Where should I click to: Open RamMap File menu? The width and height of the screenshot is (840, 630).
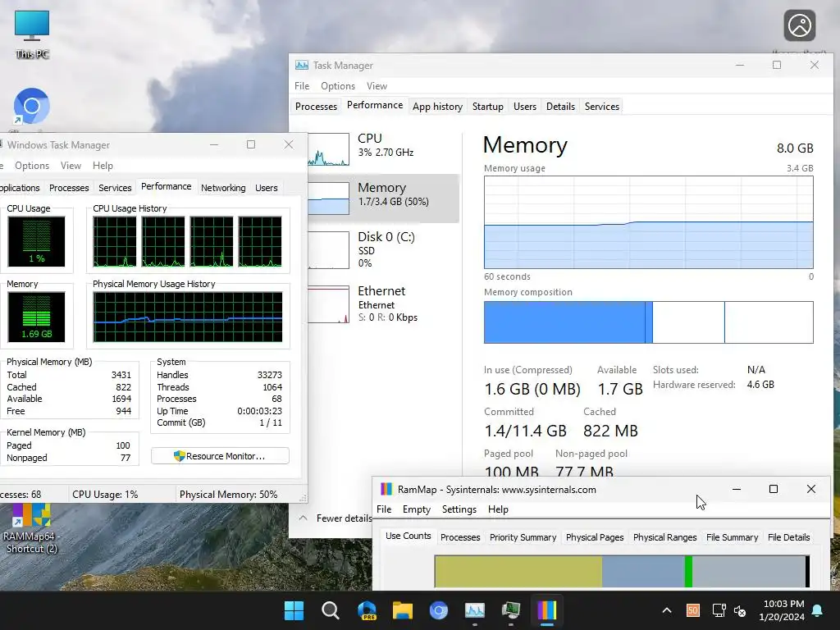(384, 509)
